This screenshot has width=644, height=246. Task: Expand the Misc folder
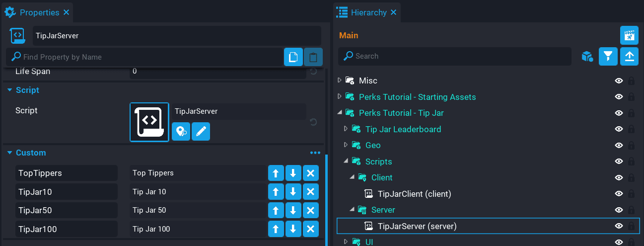coord(340,81)
